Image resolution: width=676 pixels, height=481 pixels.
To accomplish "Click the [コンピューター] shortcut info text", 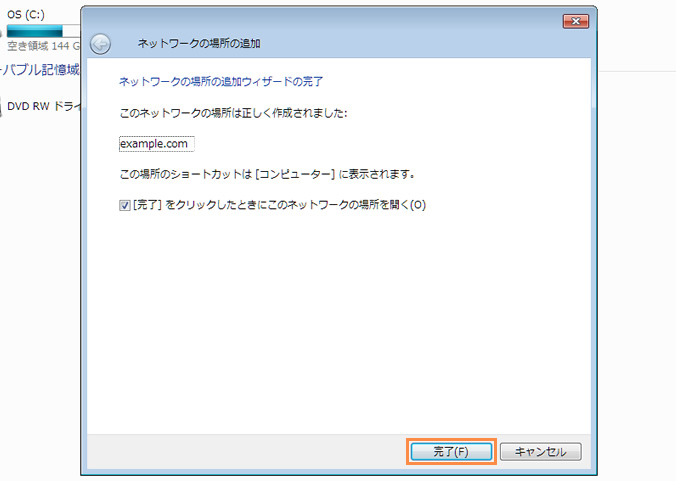I will point(267,174).
